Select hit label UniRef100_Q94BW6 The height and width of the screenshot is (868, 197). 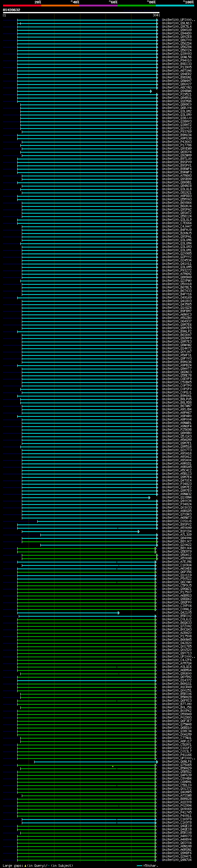[177, 91]
